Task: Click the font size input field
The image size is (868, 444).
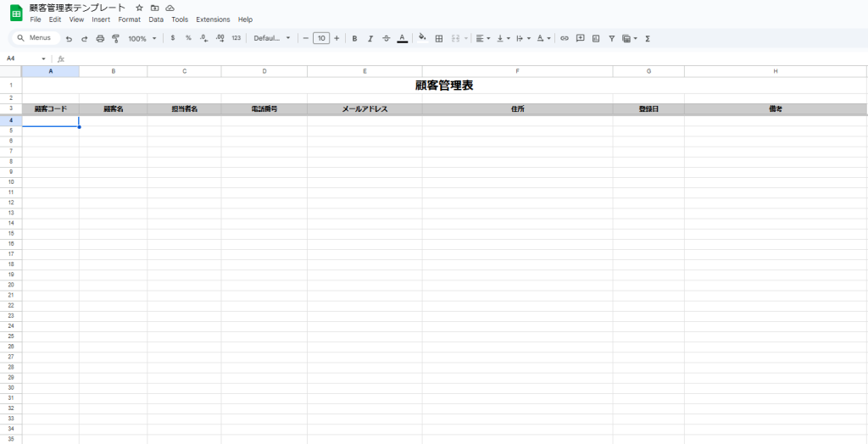Action: [321, 38]
